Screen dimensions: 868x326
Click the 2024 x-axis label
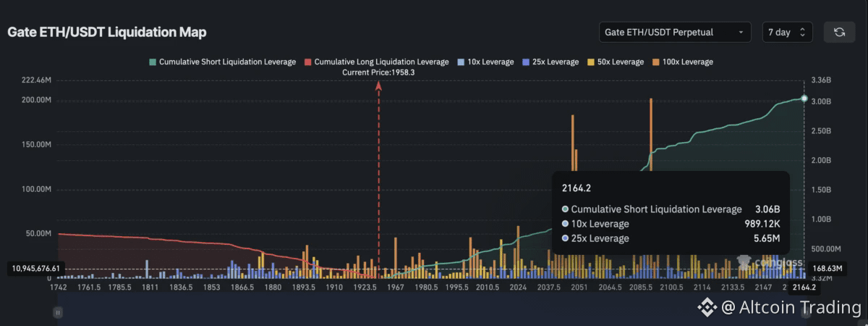pyautogui.click(x=518, y=288)
